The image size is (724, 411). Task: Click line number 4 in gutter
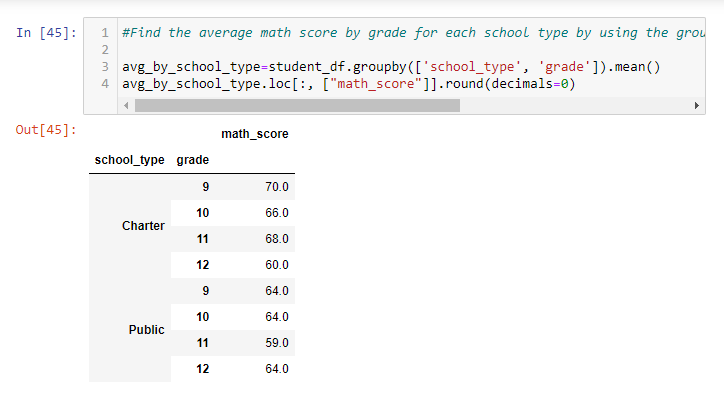pyautogui.click(x=105, y=84)
